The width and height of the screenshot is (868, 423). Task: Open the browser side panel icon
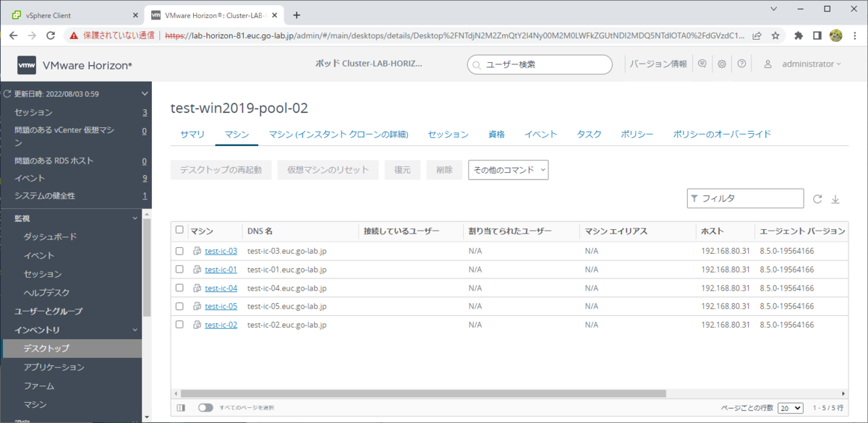[x=817, y=35]
